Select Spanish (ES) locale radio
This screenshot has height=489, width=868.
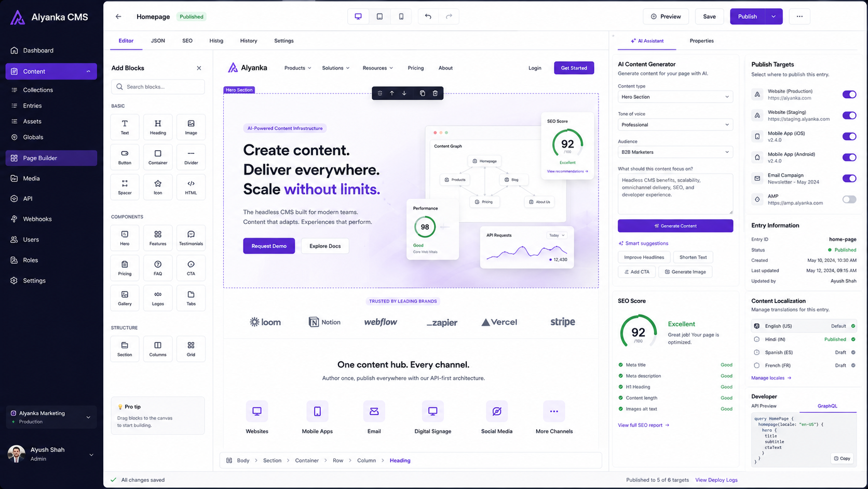tap(756, 352)
